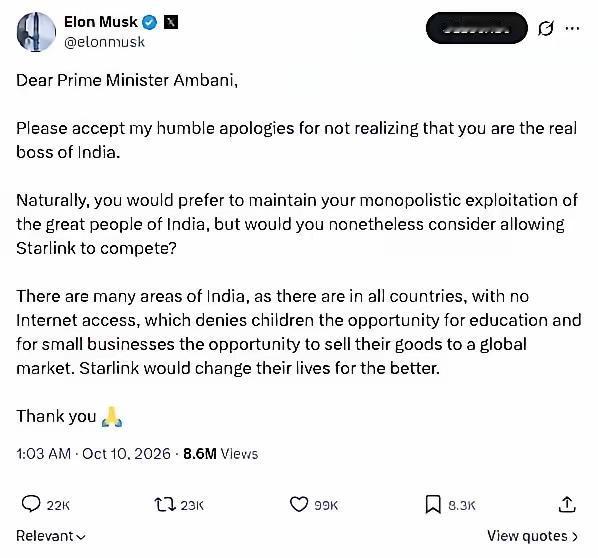598x558 pixels.
Task: Click the Grok slashed-circle icon
Action: point(545,28)
